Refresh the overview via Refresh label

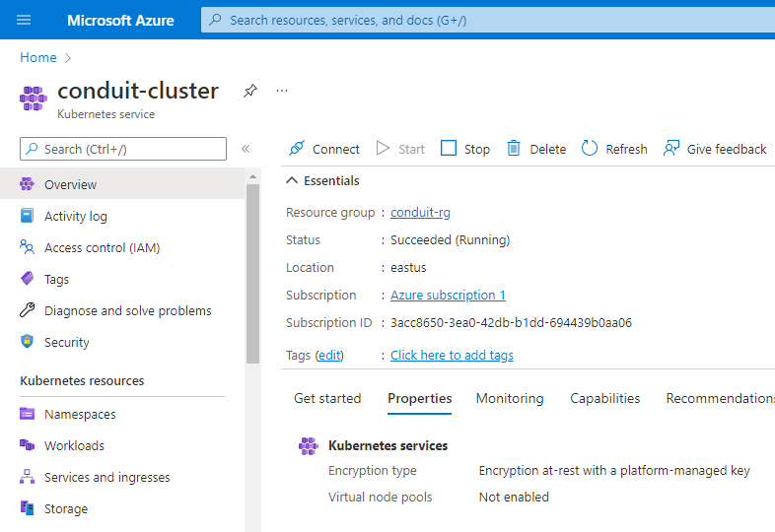click(626, 149)
